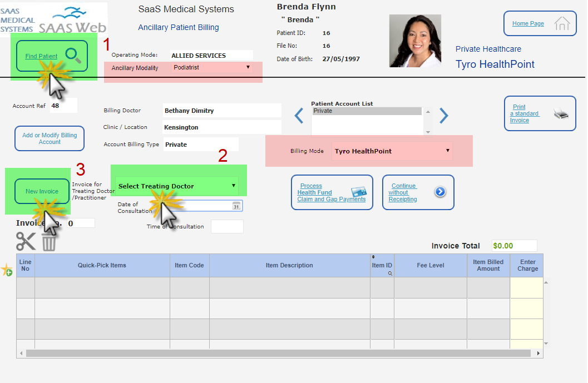This screenshot has width=588, height=383.
Task: Click the Item ID search magnifier icon
Action: coord(390,273)
